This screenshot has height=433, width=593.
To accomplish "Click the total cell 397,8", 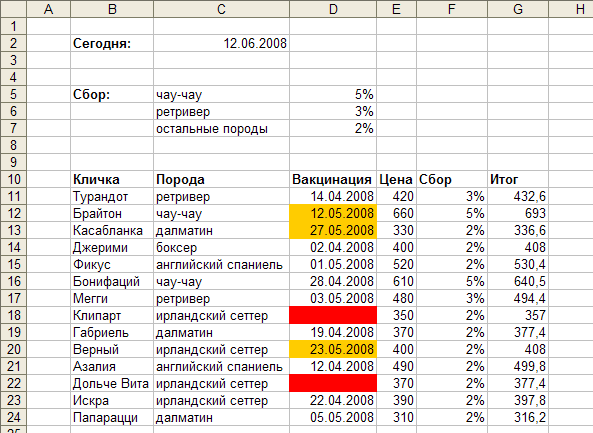I will (518, 401).
